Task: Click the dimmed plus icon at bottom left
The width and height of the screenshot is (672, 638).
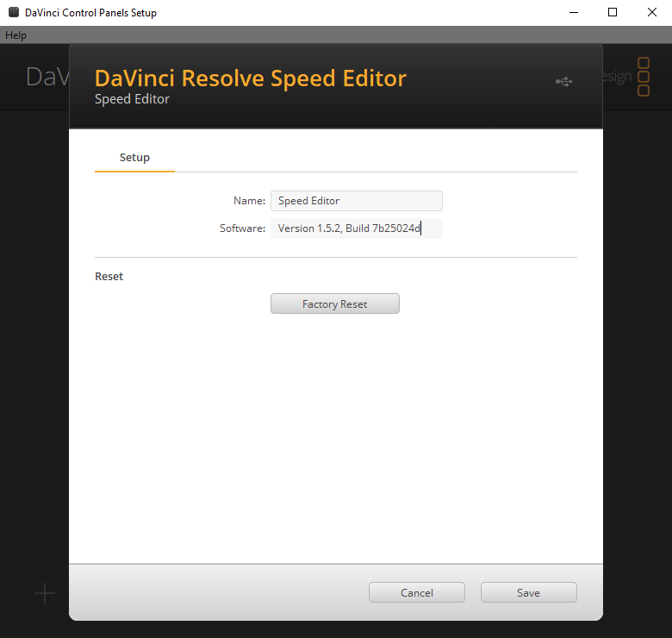Action: 45,593
